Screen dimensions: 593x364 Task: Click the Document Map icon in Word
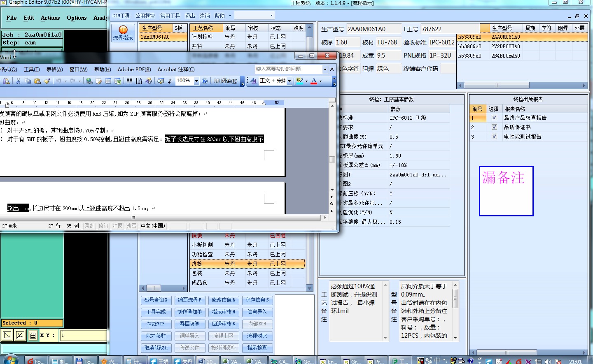[x=161, y=81]
